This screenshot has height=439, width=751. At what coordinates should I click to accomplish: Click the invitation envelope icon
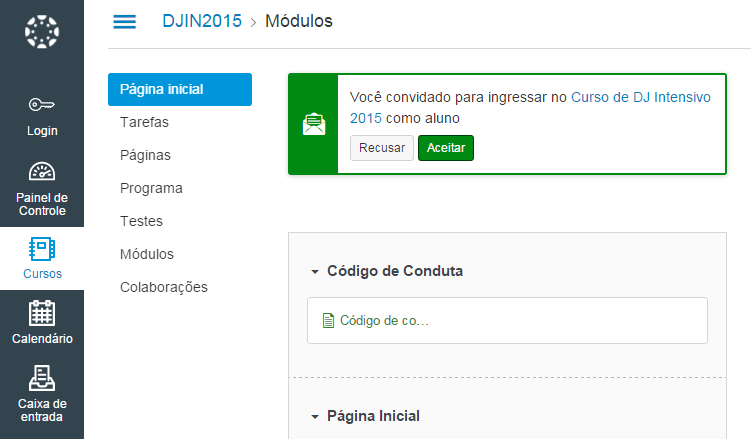point(314,124)
